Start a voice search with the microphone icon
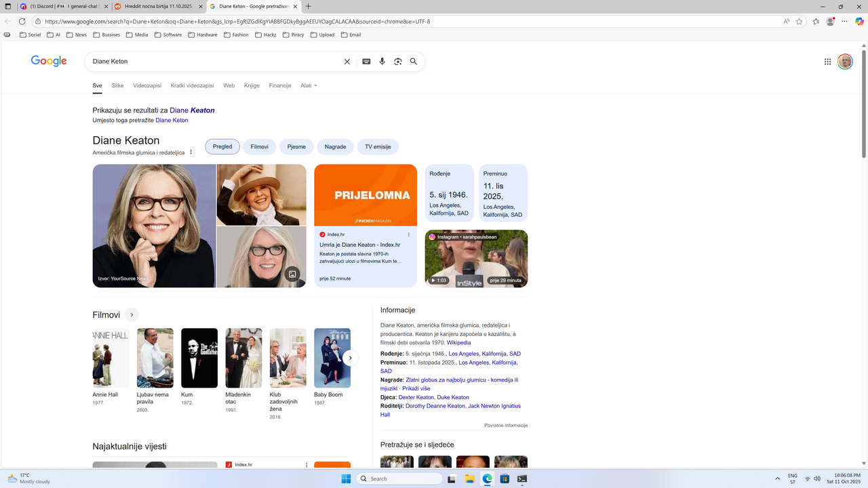 pos(382,61)
